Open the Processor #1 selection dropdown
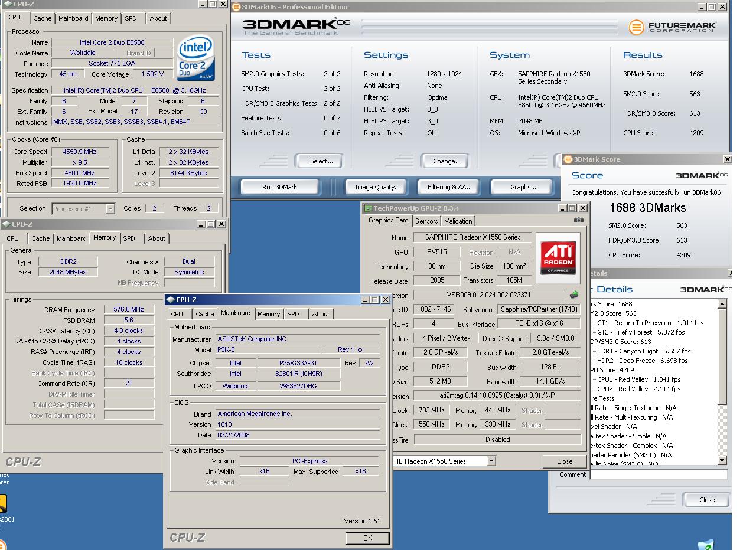This screenshot has height=550, width=756. point(110,208)
